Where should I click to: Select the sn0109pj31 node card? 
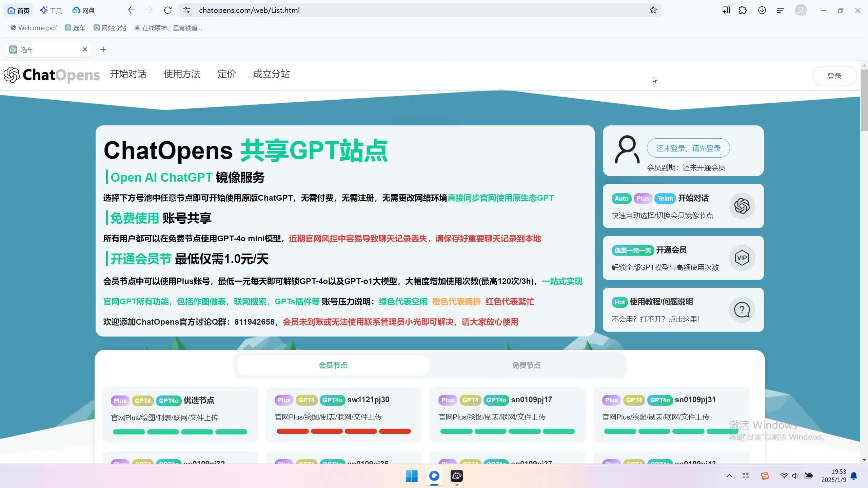[x=671, y=415]
